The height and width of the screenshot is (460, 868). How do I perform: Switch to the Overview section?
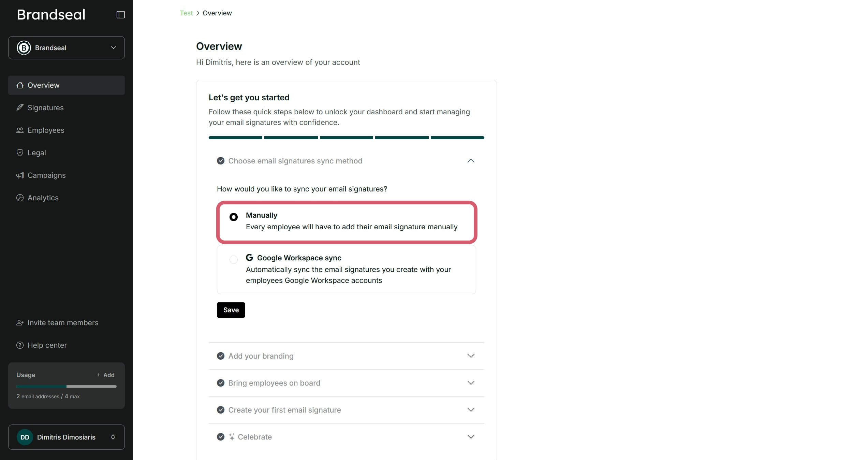click(x=43, y=85)
